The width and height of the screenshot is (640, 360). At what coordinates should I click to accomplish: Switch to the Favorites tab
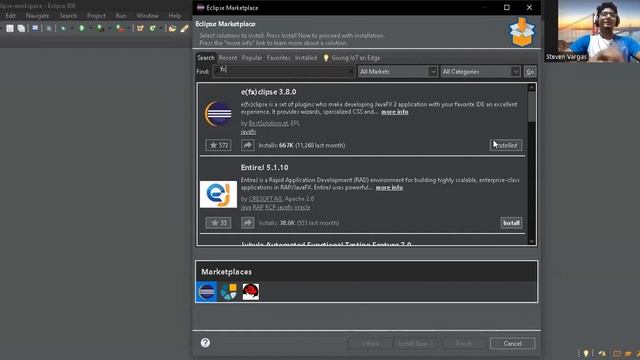pos(278,58)
